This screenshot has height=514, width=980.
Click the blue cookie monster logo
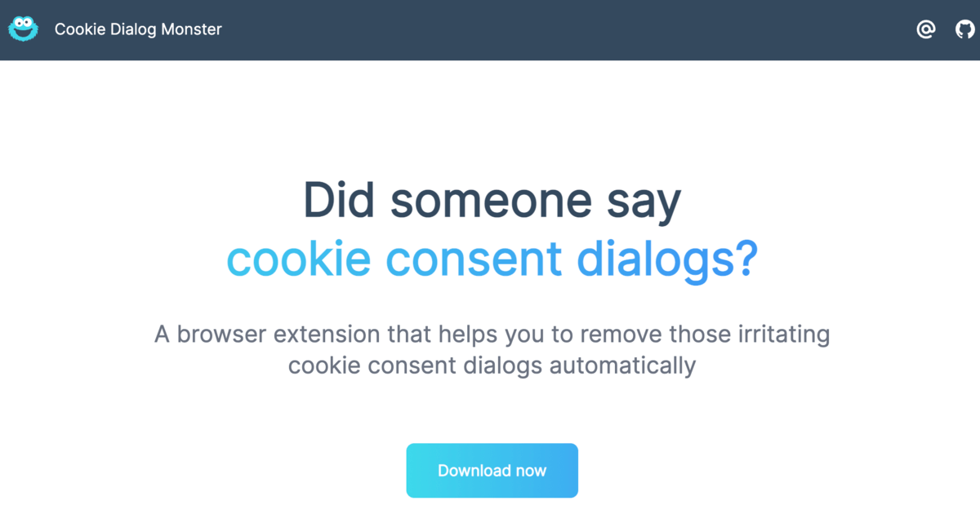[23, 29]
